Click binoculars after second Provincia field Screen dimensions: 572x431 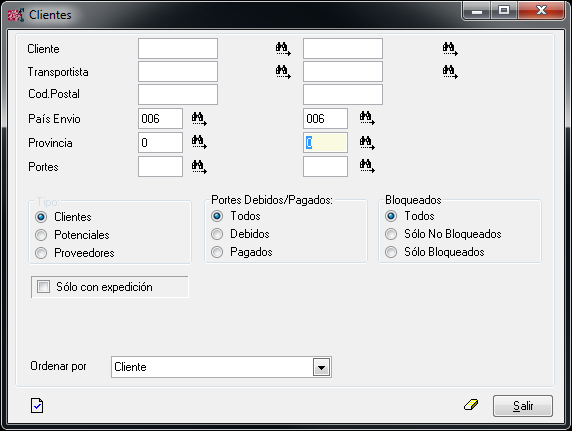(367, 143)
